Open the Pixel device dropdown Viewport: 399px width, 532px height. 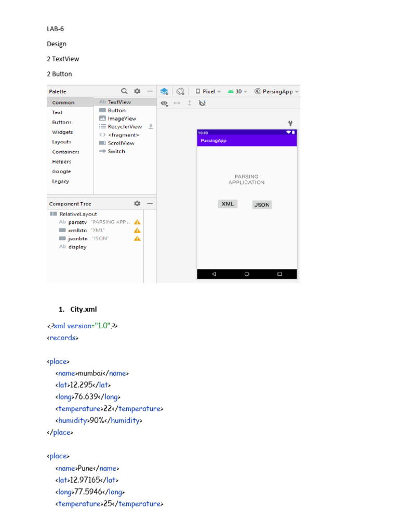pos(208,91)
